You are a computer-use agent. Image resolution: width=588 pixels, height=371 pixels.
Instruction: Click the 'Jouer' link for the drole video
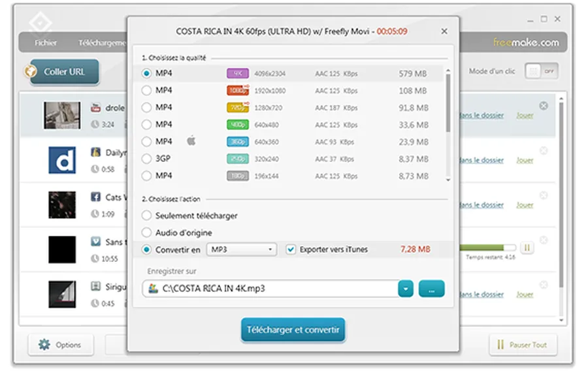click(x=525, y=116)
